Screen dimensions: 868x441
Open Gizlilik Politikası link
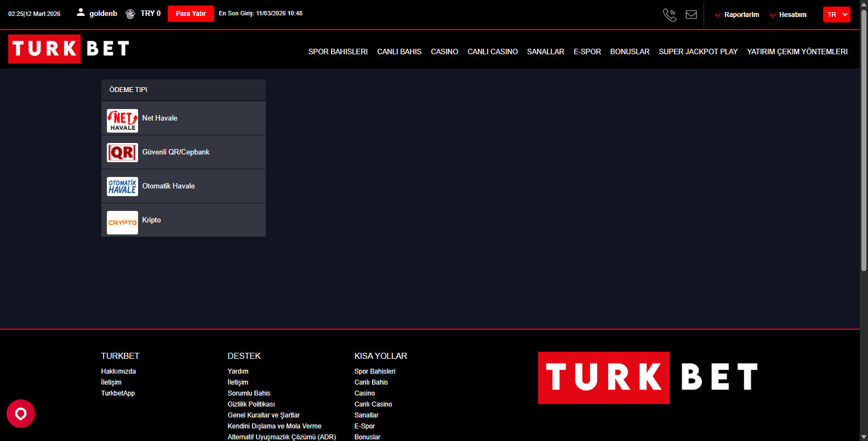tap(251, 404)
